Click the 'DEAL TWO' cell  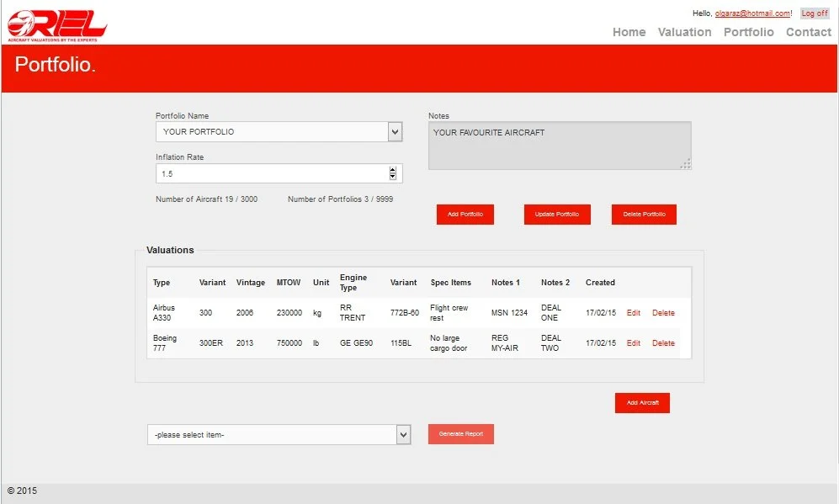coord(551,343)
